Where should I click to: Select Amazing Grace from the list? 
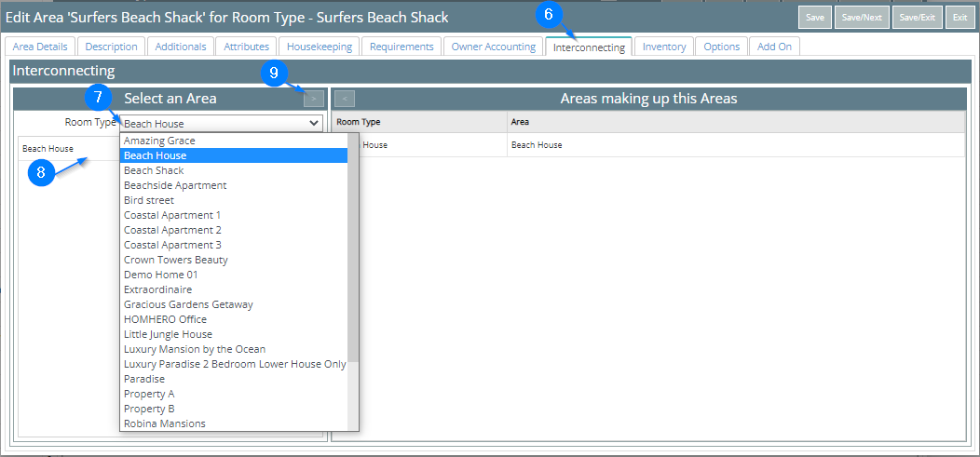click(x=159, y=141)
